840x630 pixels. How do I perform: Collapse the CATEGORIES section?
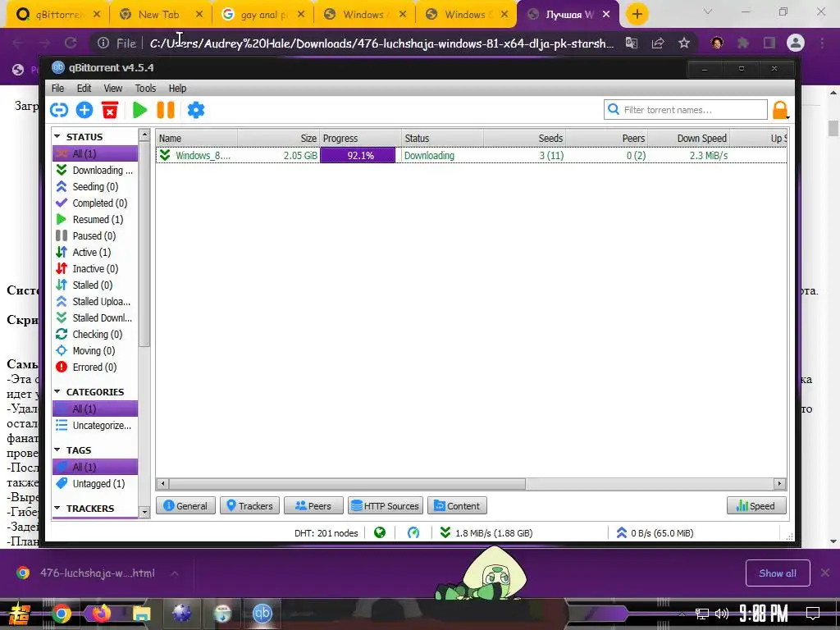[57, 391]
